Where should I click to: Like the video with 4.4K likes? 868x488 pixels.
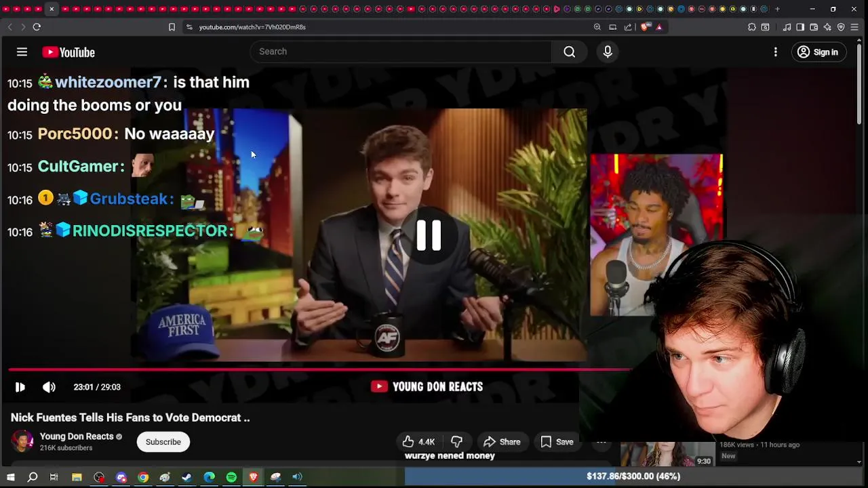418,442
